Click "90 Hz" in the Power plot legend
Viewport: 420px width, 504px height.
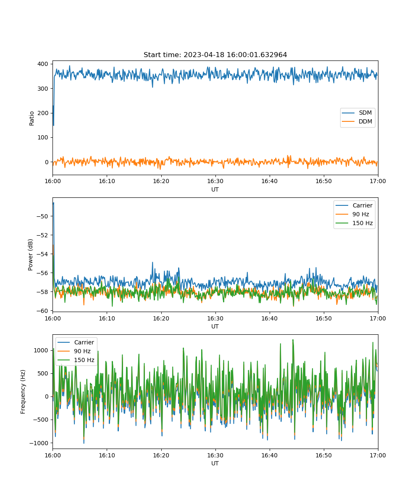click(x=361, y=214)
